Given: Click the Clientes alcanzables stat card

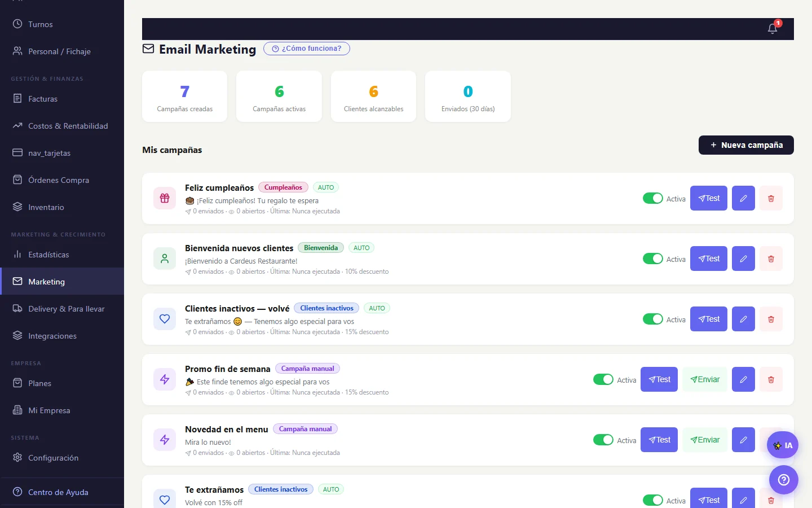Looking at the screenshot, I should 374,97.
